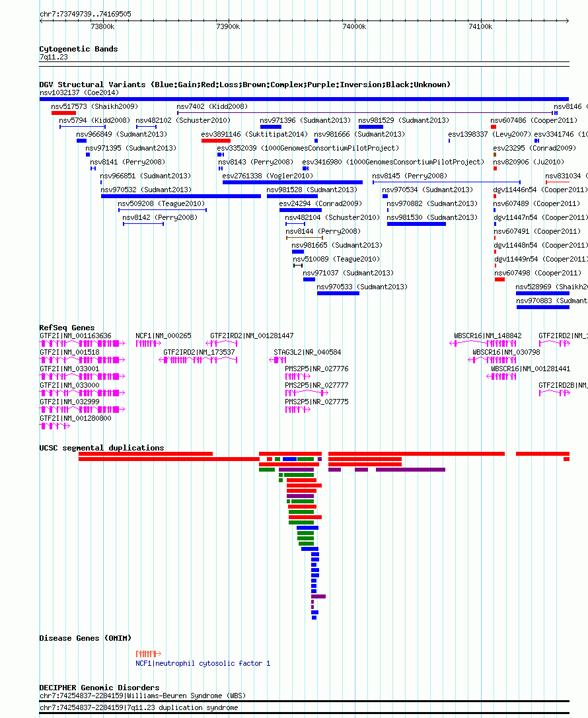Click nsv971395 (Sudmant2013) label
The height and width of the screenshot is (718, 588).
[x=131, y=148]
